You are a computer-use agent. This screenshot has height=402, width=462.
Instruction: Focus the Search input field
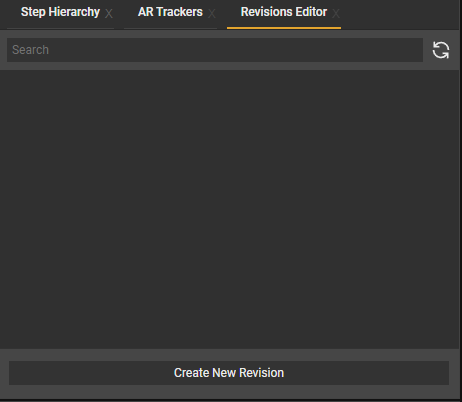pos(215,50)
